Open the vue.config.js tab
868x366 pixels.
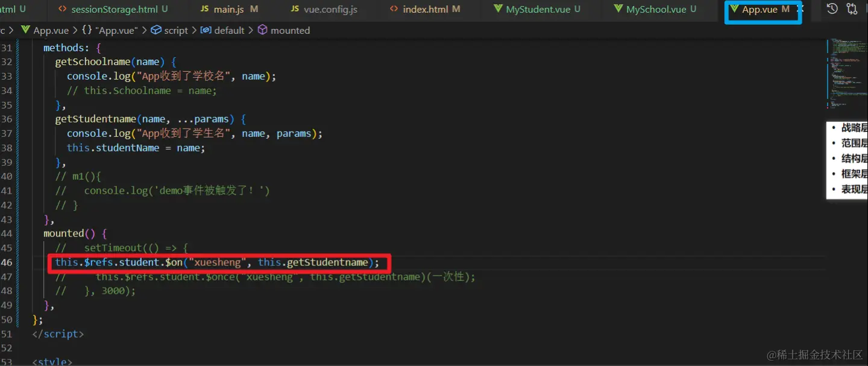[x=324, y=9]
